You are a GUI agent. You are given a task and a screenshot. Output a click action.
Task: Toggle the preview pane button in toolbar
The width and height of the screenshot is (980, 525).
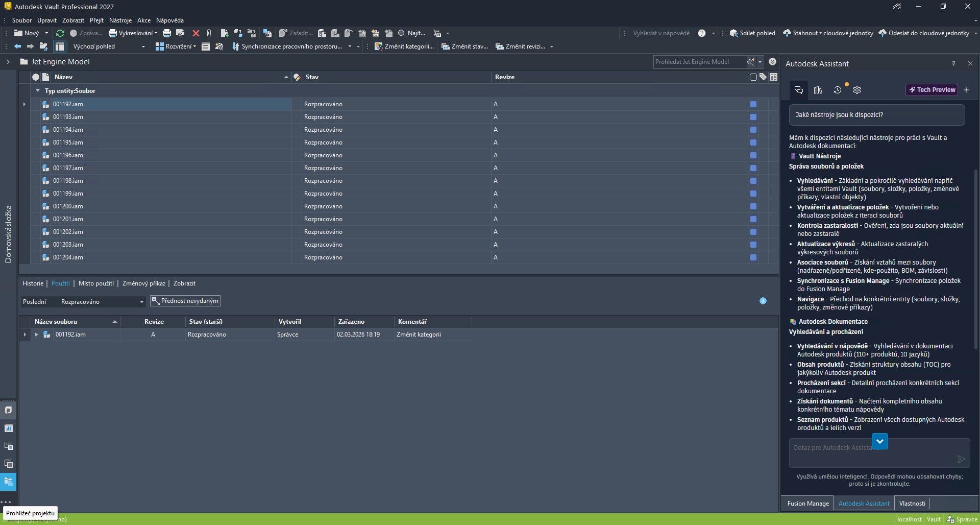[60, 46]
